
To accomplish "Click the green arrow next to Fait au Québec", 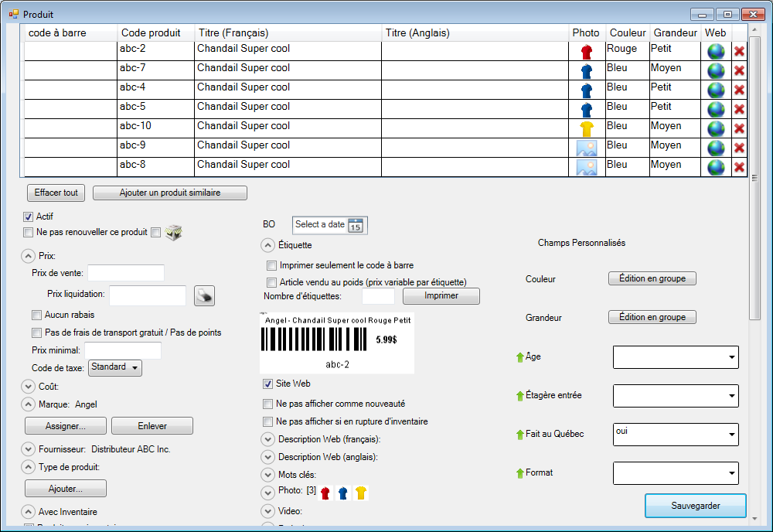I will pyautogui.click(x=519, y=435).
